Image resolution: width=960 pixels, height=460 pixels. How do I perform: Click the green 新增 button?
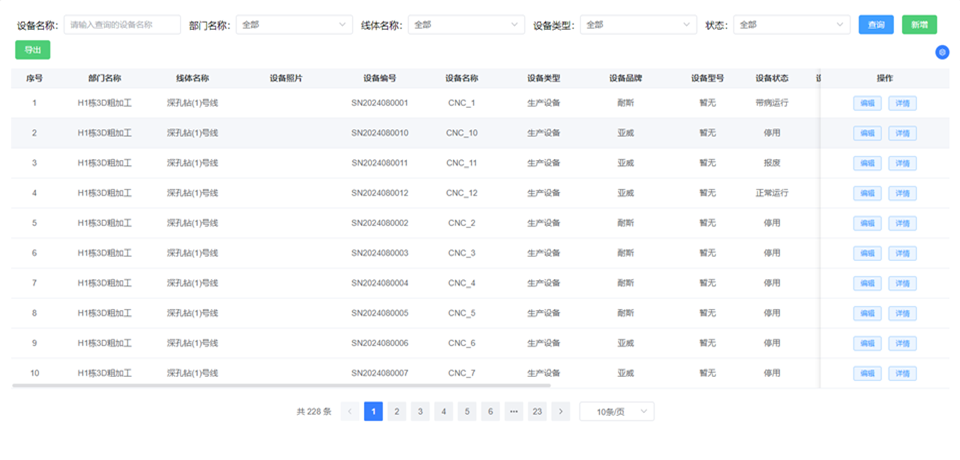point(919,25)
